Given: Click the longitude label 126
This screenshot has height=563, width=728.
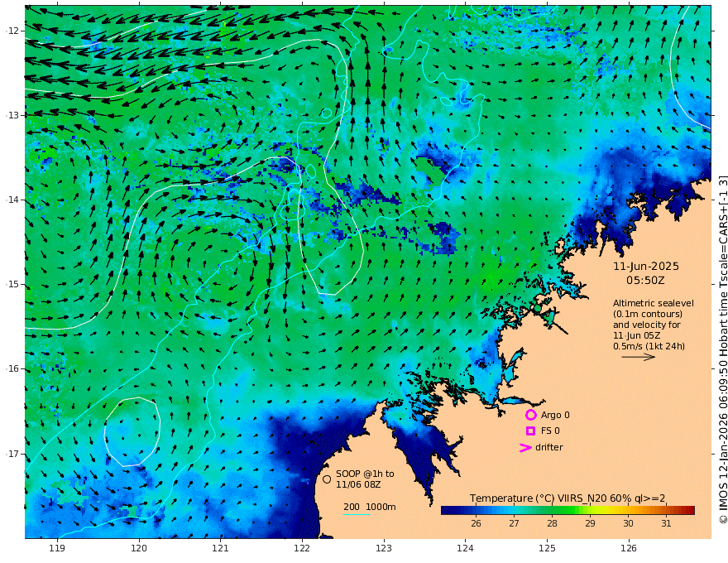Looking at the screenshot, I should tap(629, 549).
